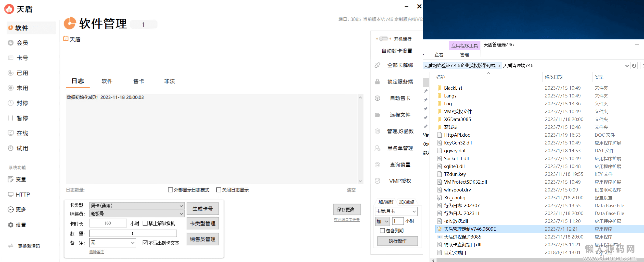Open the 设置 gear icon
This screenshot has width=644, height=262.
(11, 225)
